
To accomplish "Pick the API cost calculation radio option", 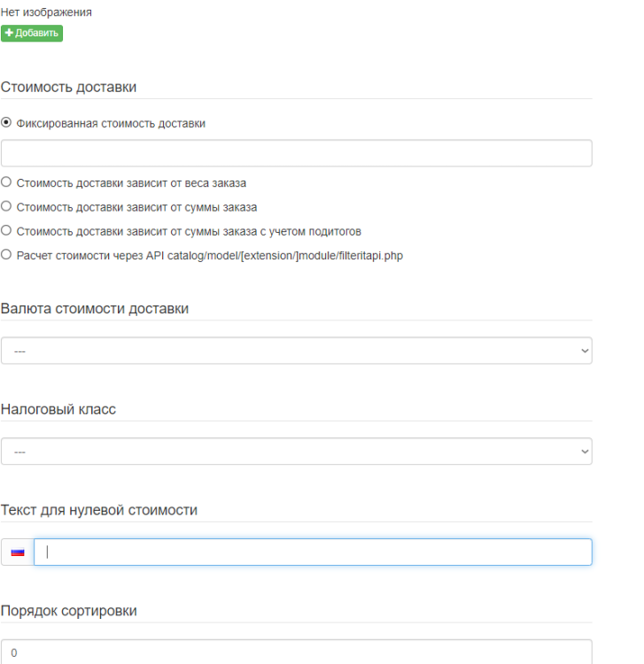I will 7,255.
